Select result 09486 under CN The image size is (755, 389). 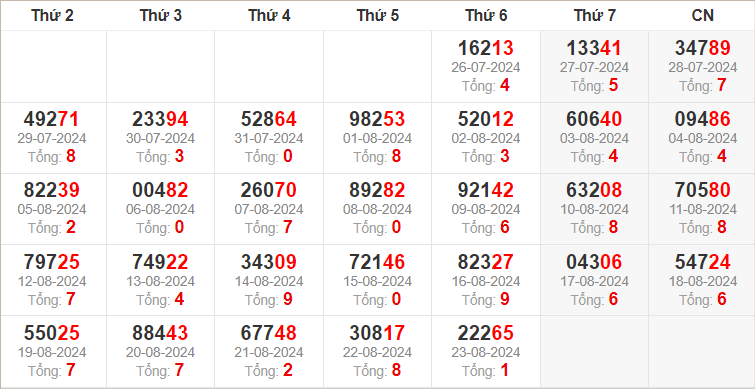pyautogui.click(x=703, y=119)
